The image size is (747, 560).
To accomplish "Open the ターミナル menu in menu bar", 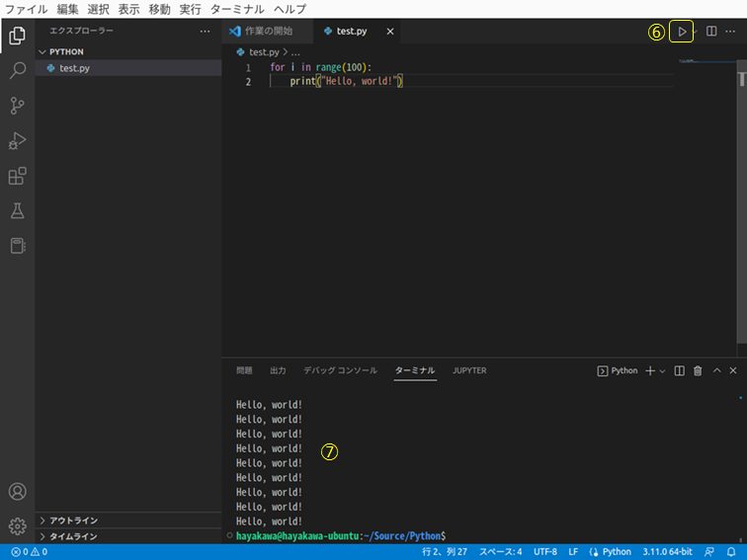I will (237, 9).
